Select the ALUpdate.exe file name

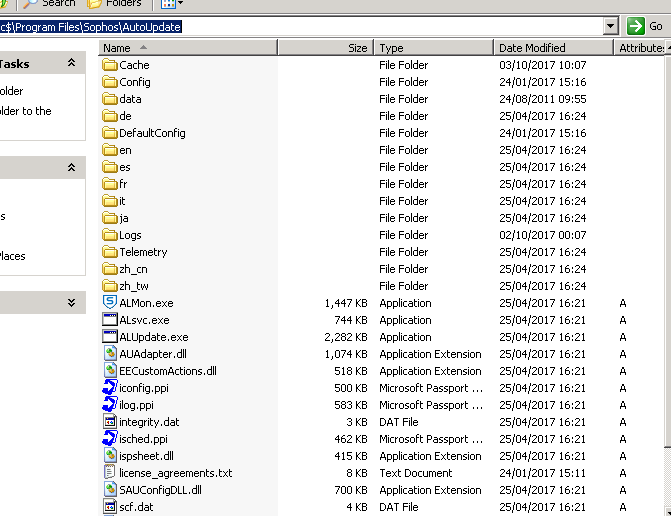(x=154, y=337)
